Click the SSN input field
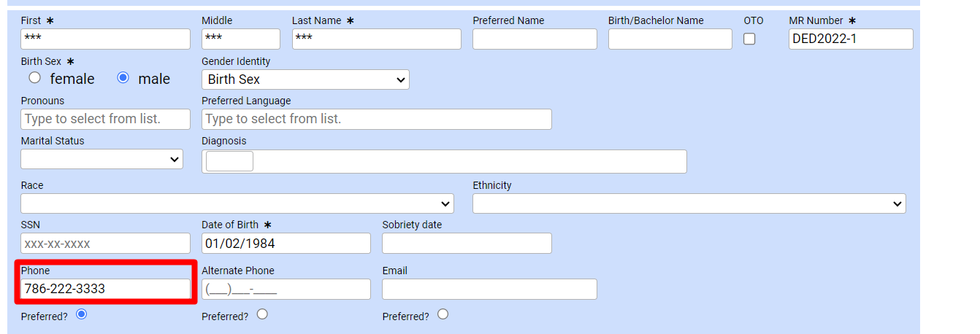This screenshot has height=334, width=980. pos(105,244)
